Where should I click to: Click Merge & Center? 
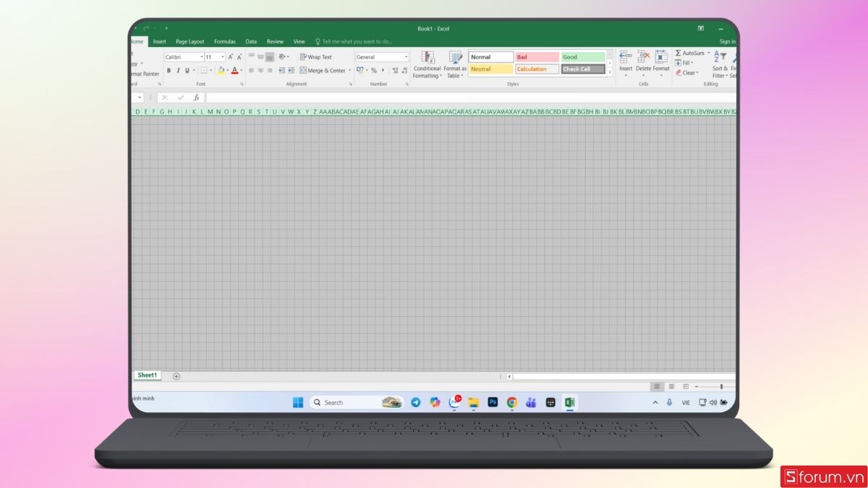323,71
